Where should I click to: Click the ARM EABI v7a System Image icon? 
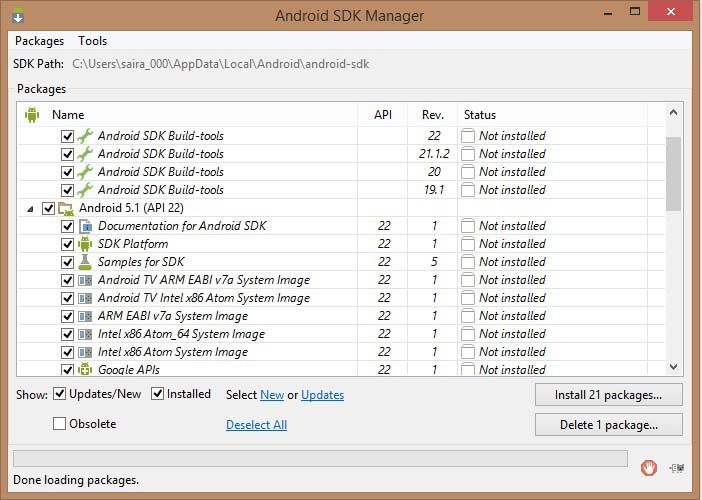tap(85, 316)
